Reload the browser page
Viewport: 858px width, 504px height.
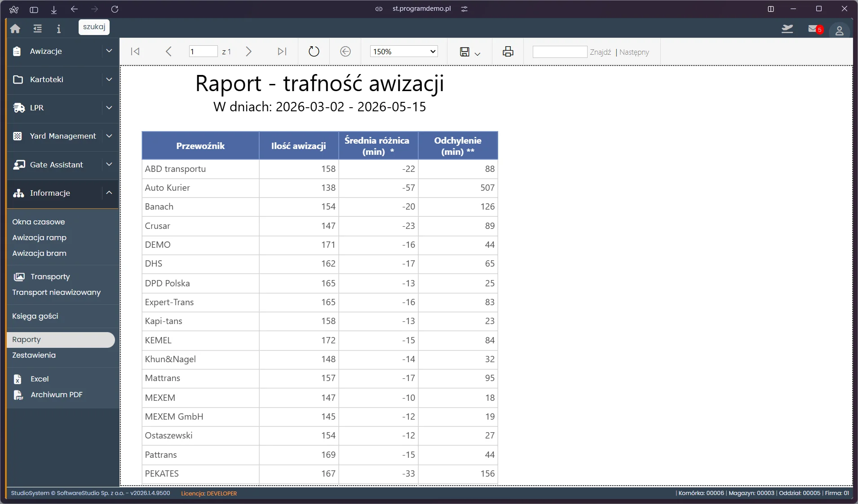[x=115, y=9]
